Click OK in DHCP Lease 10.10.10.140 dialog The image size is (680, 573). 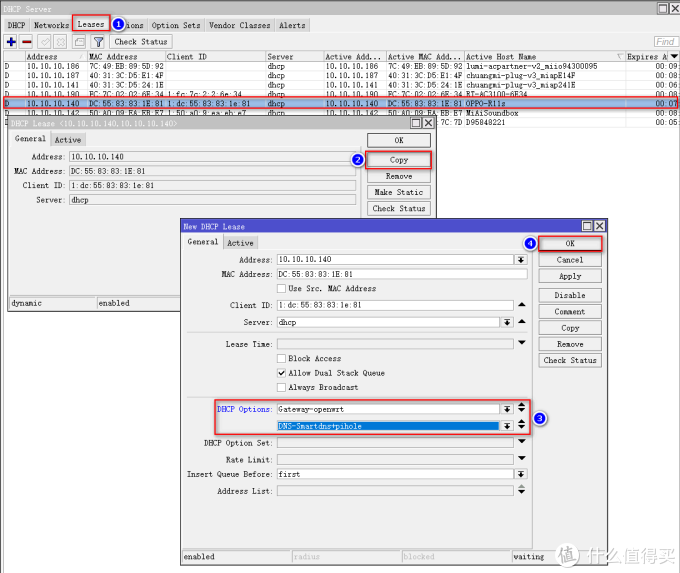tap(399, 140)
